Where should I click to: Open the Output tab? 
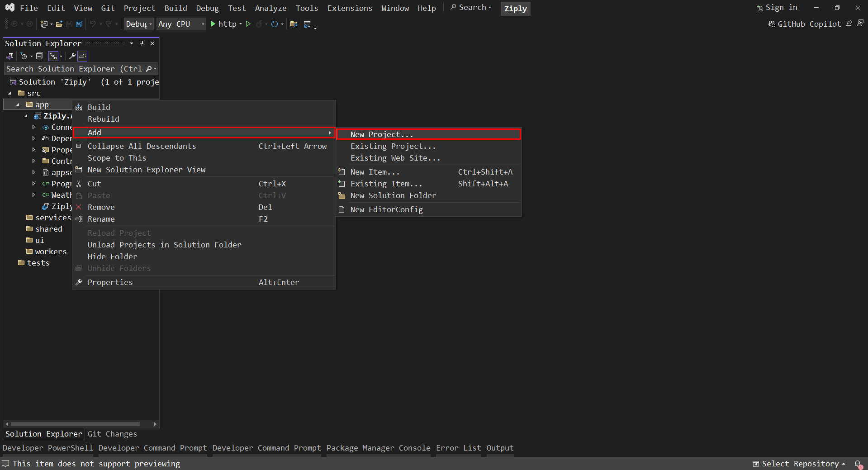500,448
